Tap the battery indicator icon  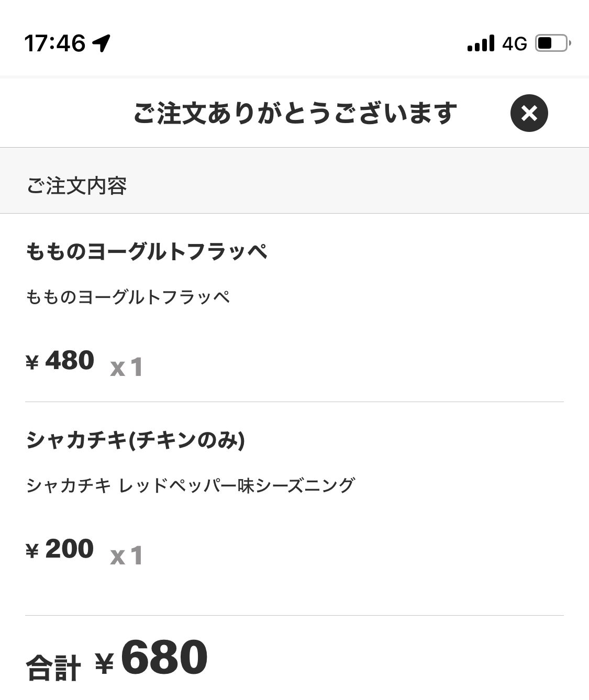pyautogui.click(x=553, y=43)
